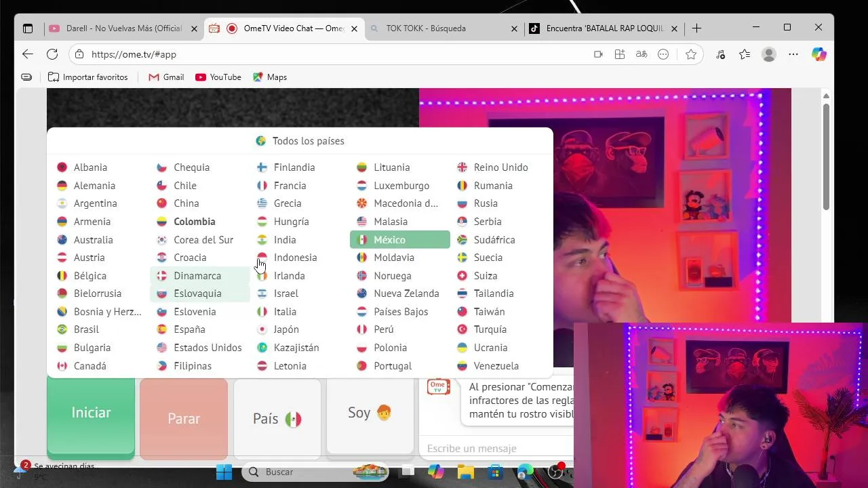Open a new browser tab

click(x=696, y=28)
